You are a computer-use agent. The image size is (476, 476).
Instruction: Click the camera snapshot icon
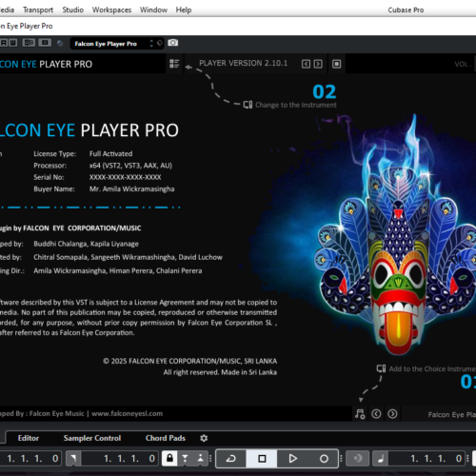(x=173, y=43)
